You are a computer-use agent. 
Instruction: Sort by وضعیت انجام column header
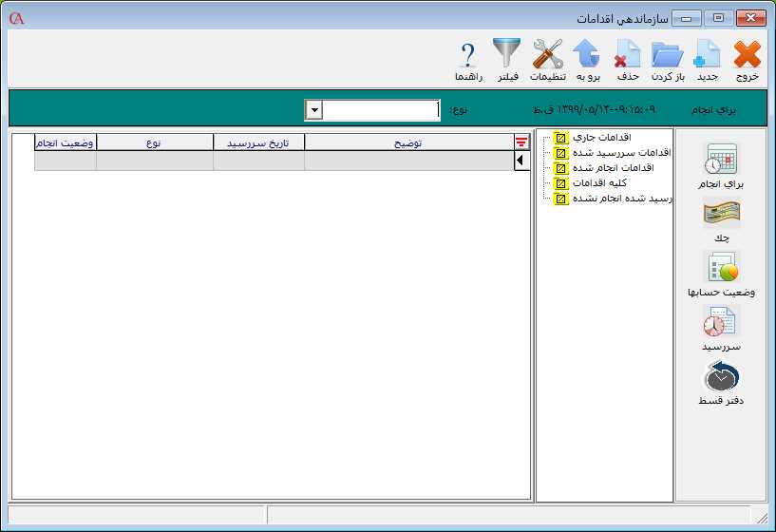point(66,142)
